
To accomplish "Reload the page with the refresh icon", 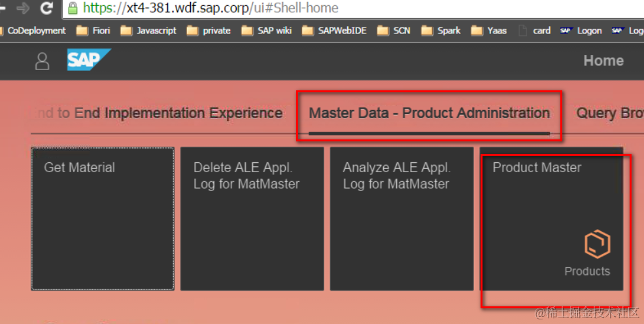I will (x=46, y=8).
